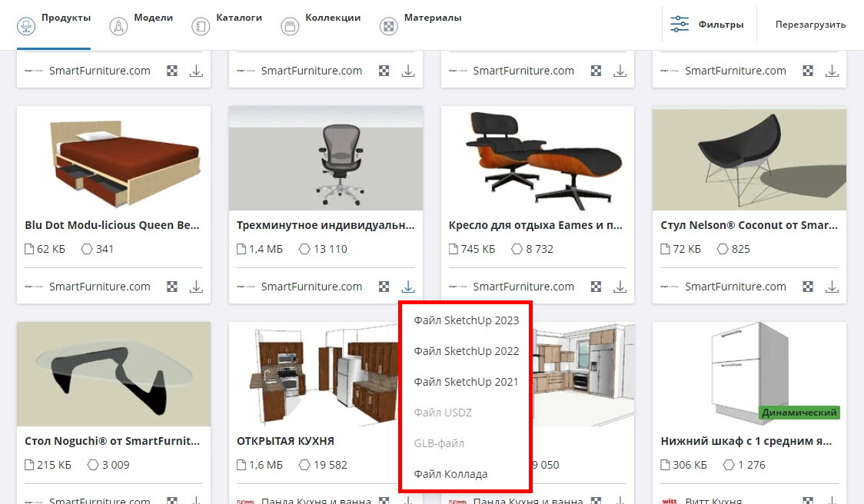Show materials for Blu Dot Modu-licious bed
Image resolution: width=864 pixels, height=504 pixels.
[x=172, y=287]
